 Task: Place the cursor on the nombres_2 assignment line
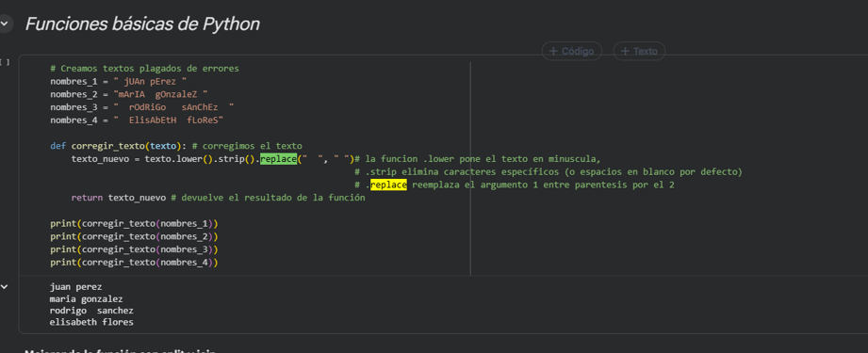[x=129, y=94]
